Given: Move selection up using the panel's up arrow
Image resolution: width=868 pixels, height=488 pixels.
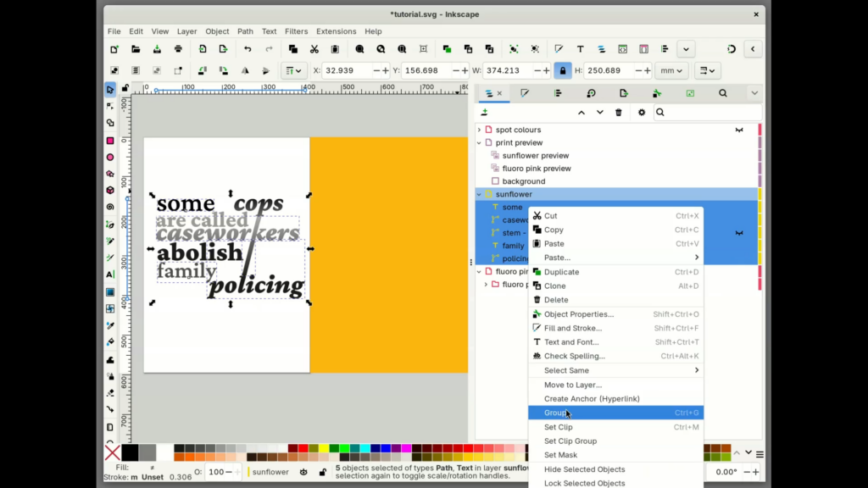Looking at the screenshot, I should 581,112.
